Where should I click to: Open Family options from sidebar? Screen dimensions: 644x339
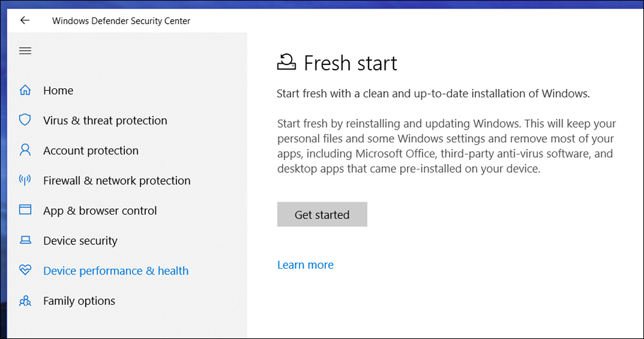pyautogui.click(x=79, y=301)
